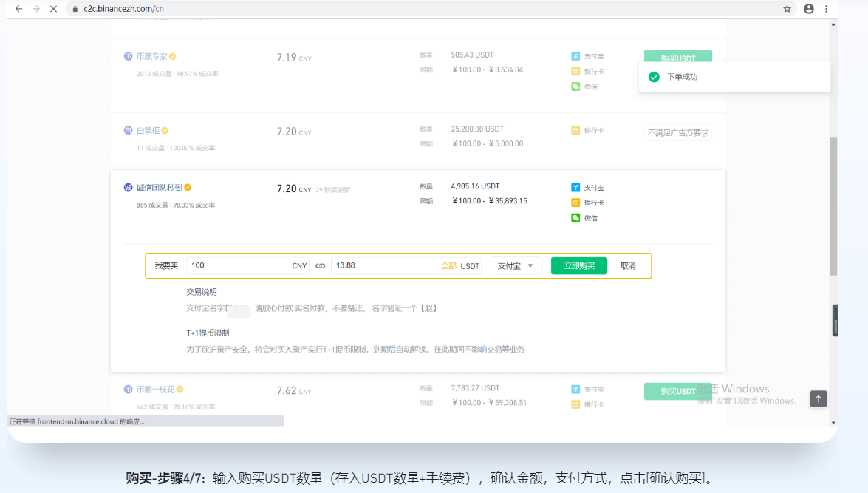Click 全部 to fill maximum amount

[x=448, y=266]
